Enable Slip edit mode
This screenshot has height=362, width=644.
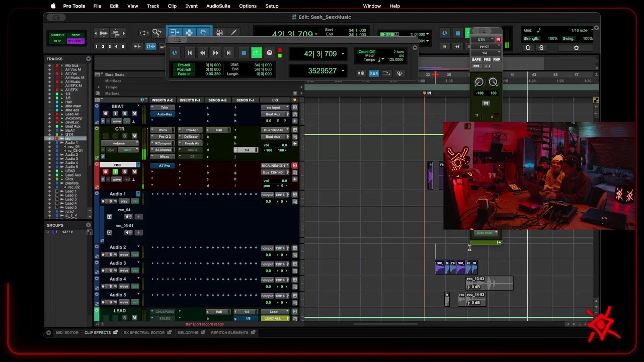point(57,41)
